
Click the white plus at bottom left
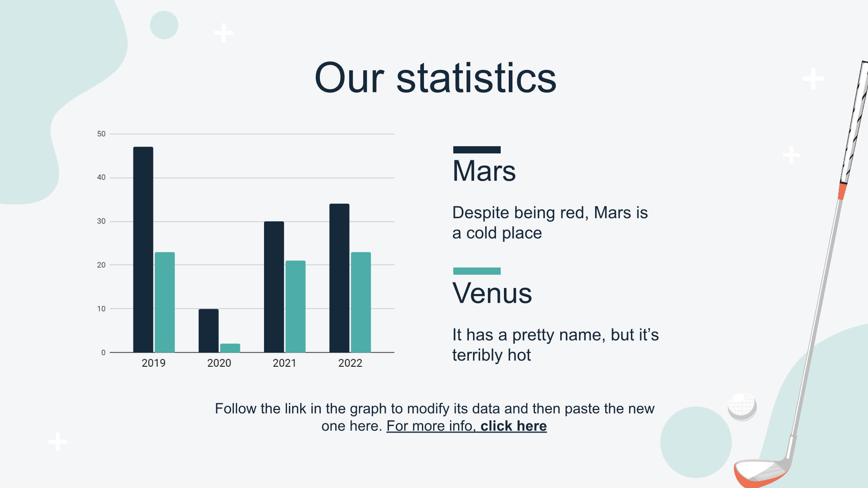tap(58, 442)
